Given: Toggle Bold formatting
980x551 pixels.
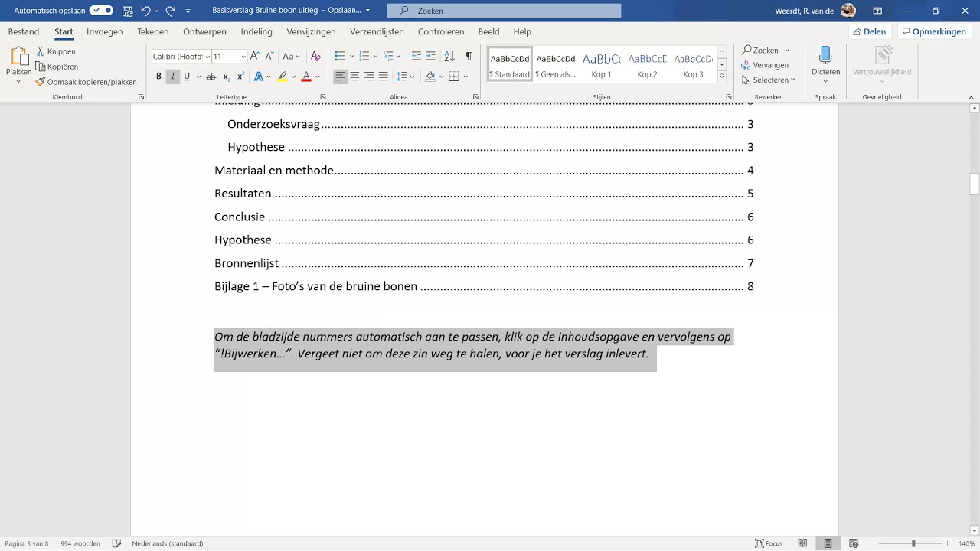Looking at the screenshot, I should coord(158,77).
